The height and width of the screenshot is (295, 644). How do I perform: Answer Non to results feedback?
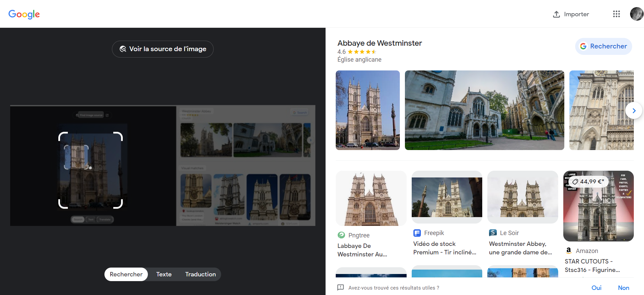(x=623, y=288)
